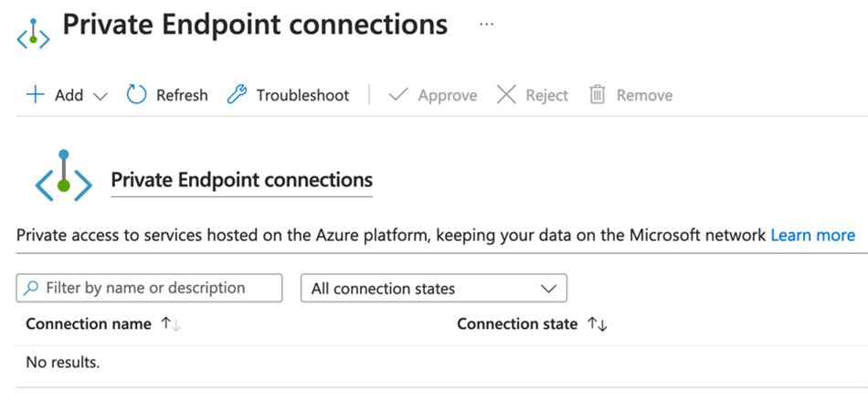
Task: Sort by Connection state column arrows
Action: click(598, 324)
